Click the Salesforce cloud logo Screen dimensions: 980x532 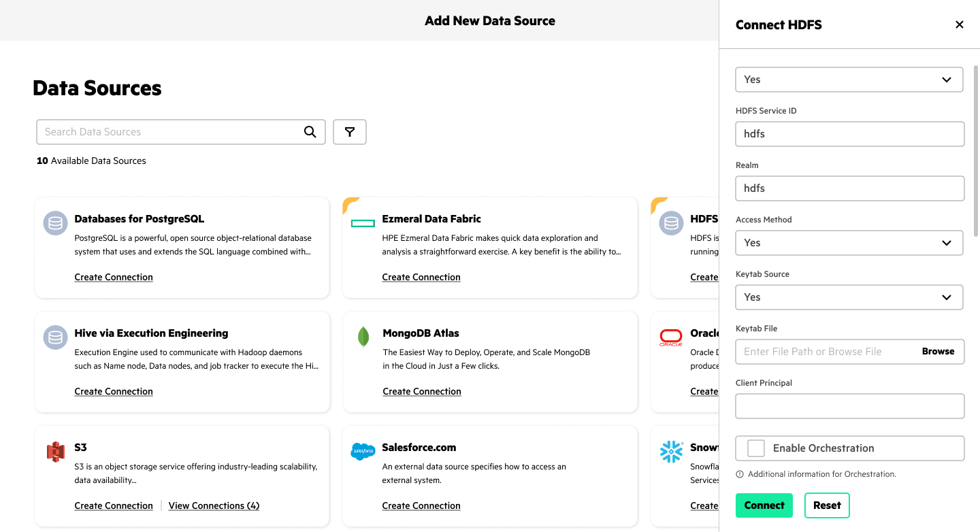363,451
